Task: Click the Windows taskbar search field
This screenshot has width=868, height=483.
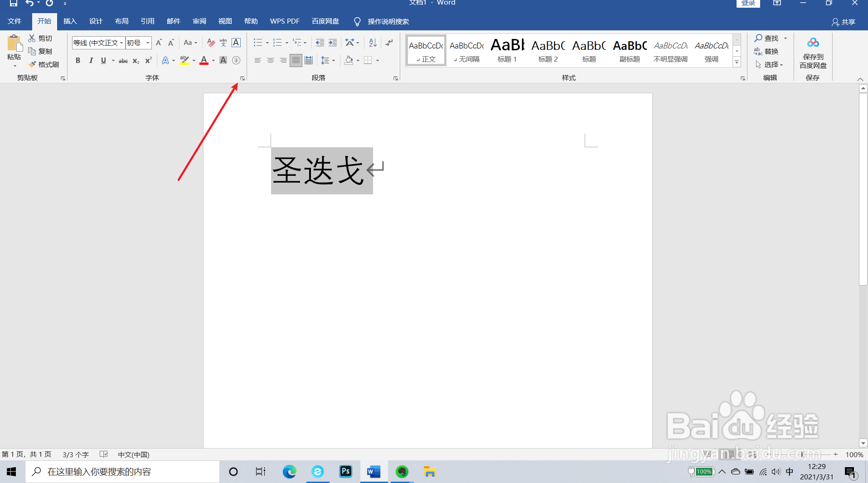Action: pos(122,472)
